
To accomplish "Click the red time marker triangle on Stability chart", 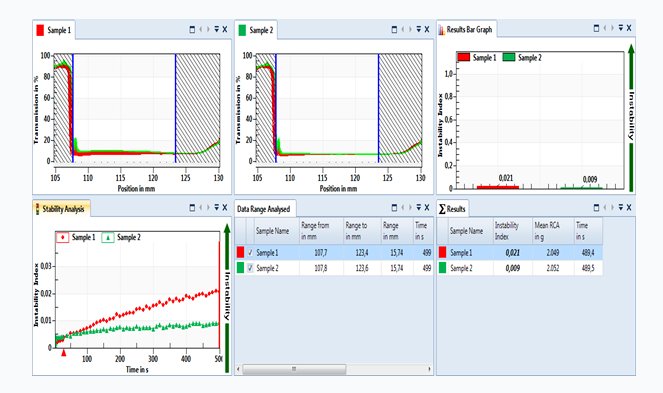I will (64, 353).
